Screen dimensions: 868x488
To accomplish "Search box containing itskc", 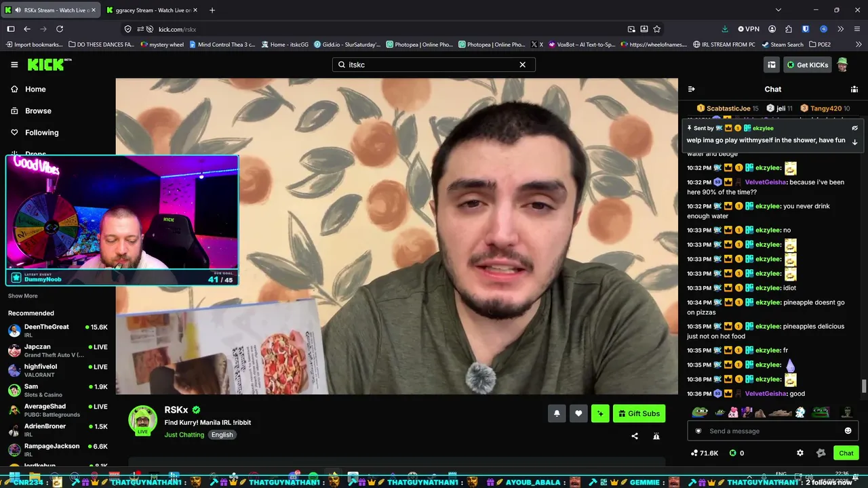I will pyautogui.click(x=434, y=64).
